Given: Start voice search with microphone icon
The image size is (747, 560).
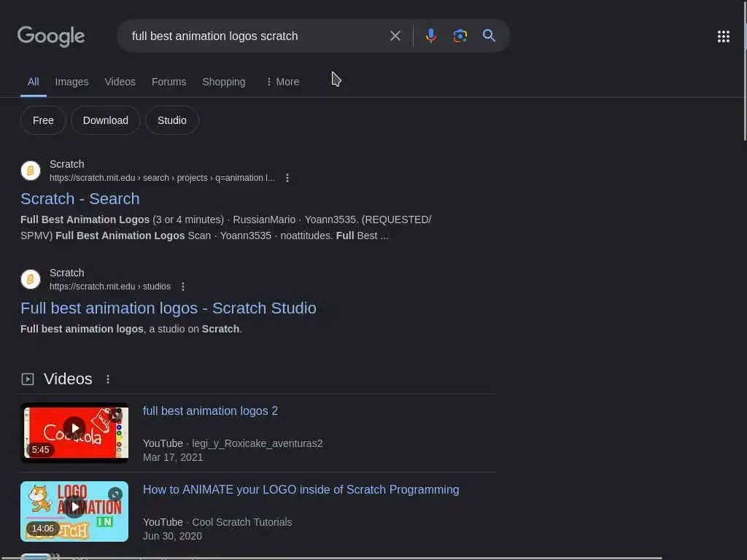Looking at the screenshot, I should (x=430, y=36).
